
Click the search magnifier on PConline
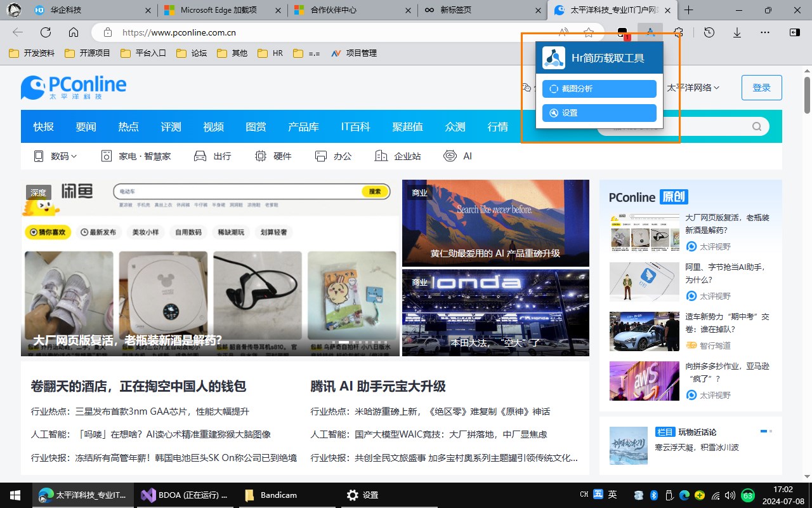(757, 126)
